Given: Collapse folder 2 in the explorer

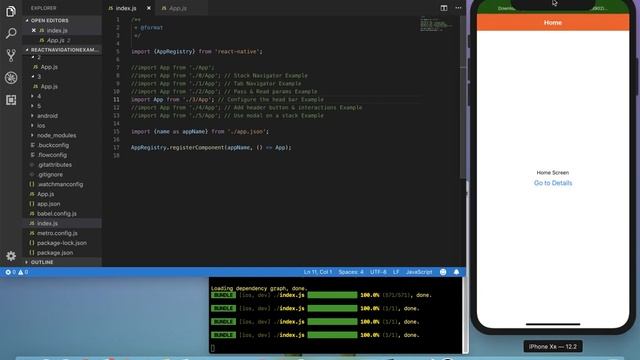Looking at the screenshot, I should pyautogui.click(x=33, y=57).
